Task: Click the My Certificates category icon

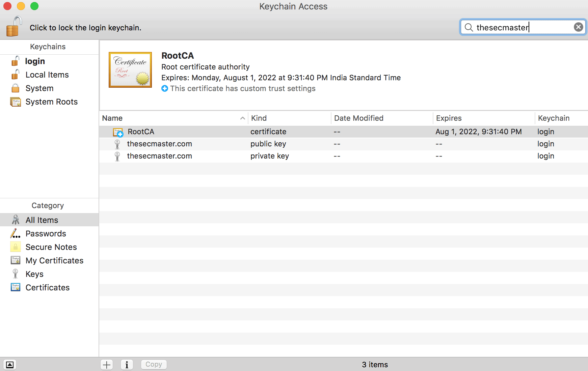Action: [x=16, y=260]
